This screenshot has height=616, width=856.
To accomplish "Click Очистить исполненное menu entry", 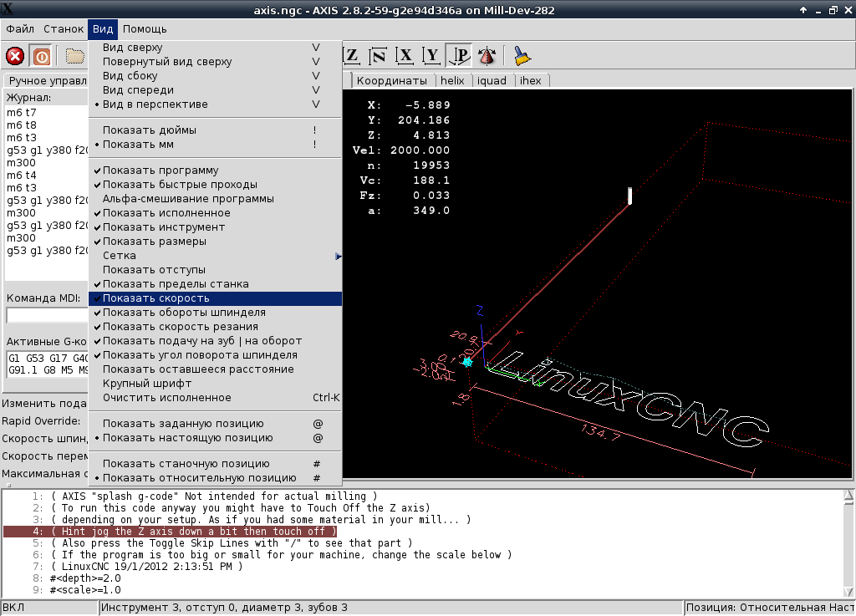I will (x=166, y=398).
